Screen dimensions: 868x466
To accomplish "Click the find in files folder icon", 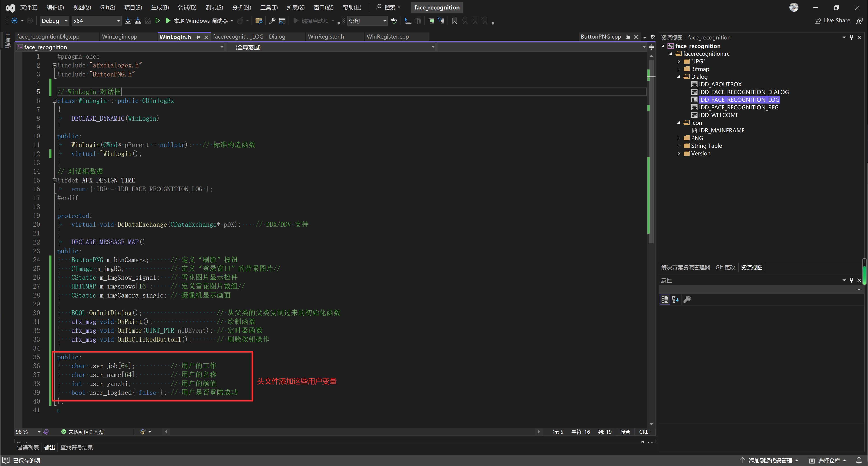I will pyautogui.click(x=259, y=21).
